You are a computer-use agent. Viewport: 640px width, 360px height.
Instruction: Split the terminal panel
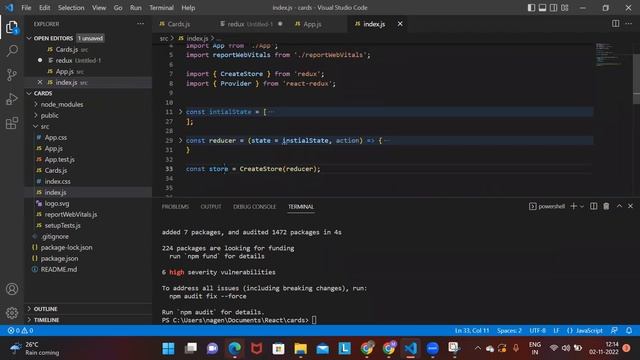click(593, 207)
